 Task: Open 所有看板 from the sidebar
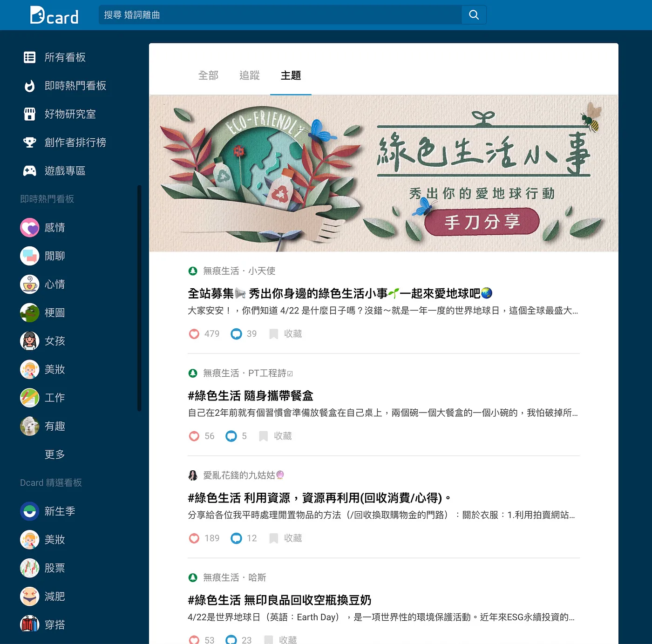click(x=65, y=57)
